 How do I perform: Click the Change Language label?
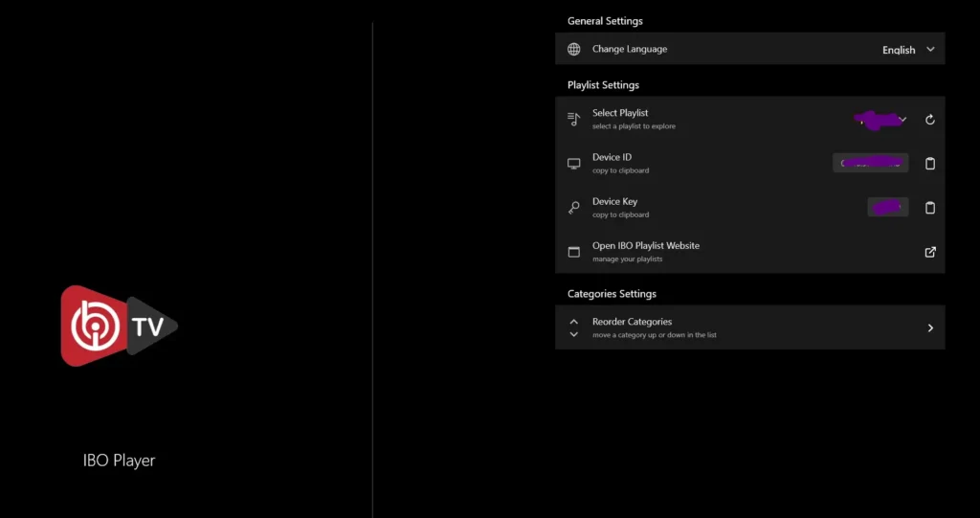(630, 49)
